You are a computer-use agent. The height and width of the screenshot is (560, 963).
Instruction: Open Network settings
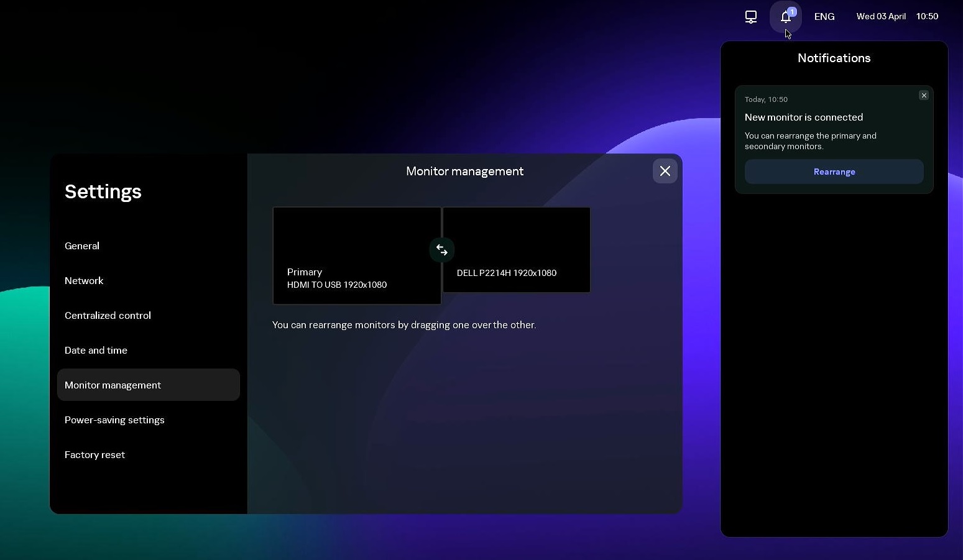point(84,280)
